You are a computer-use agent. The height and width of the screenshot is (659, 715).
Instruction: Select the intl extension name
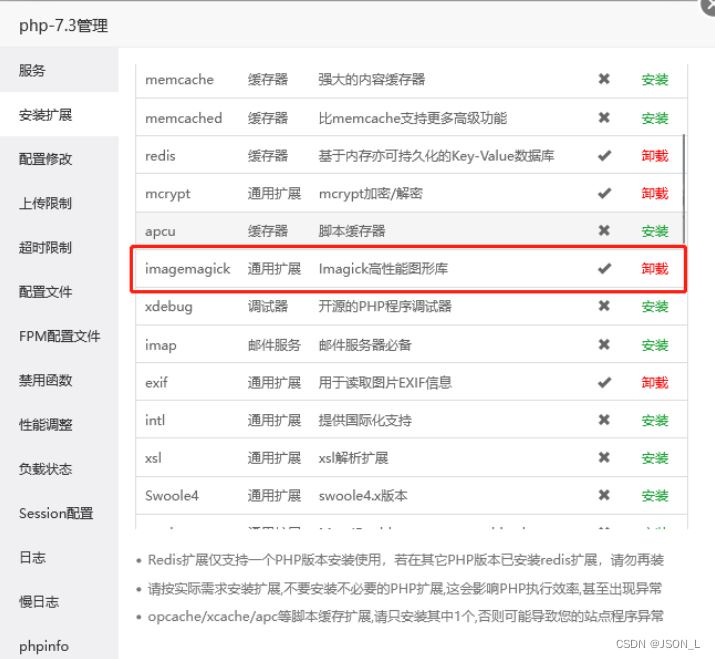155,420
